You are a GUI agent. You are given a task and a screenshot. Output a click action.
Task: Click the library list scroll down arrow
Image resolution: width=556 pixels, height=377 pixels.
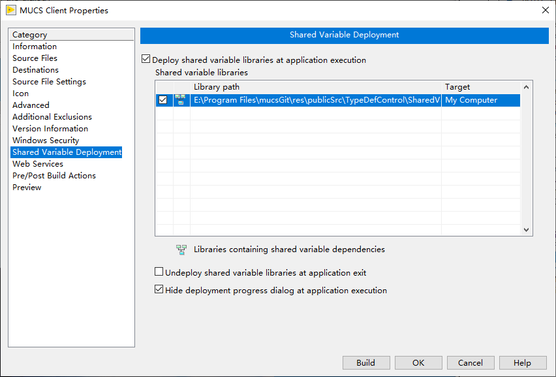point(526,230)
